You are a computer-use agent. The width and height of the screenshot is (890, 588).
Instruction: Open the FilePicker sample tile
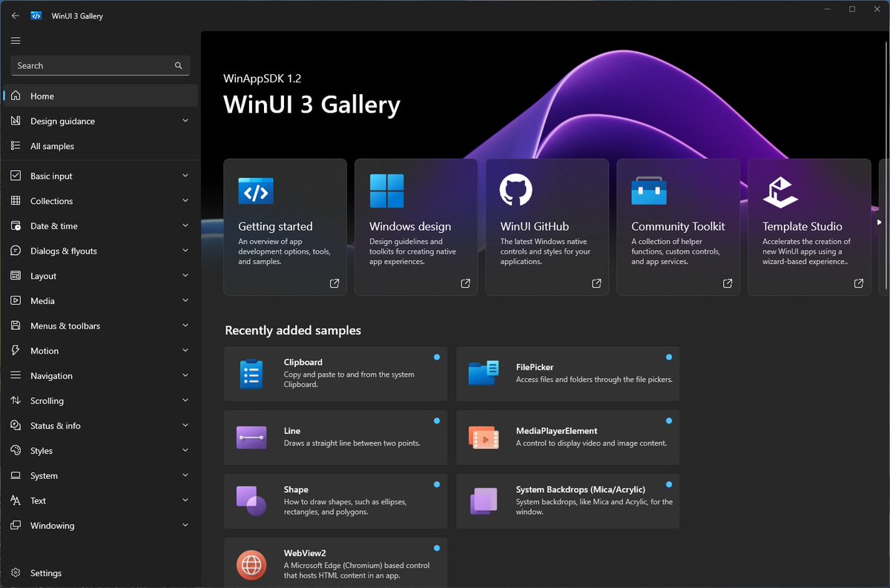tap(568, 374)
